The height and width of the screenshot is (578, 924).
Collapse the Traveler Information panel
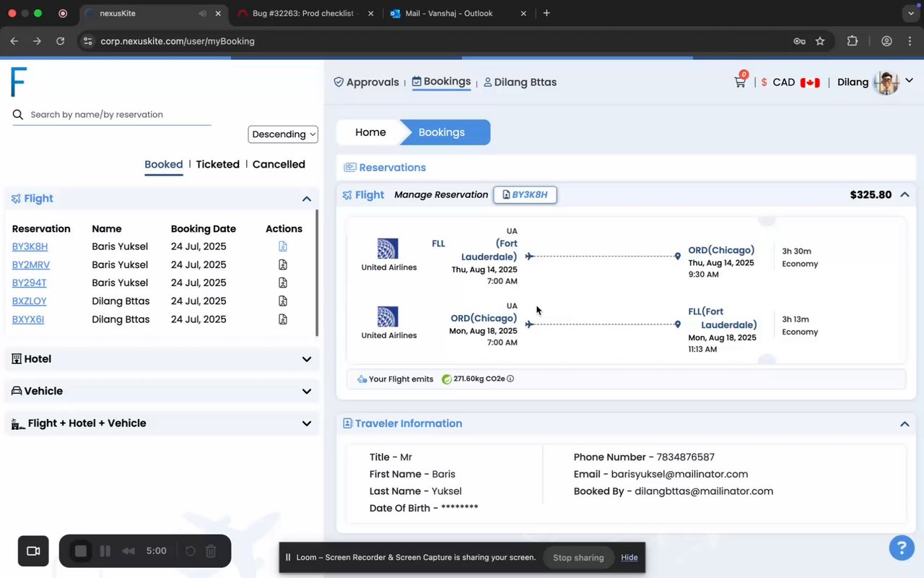tap(905, 424)
